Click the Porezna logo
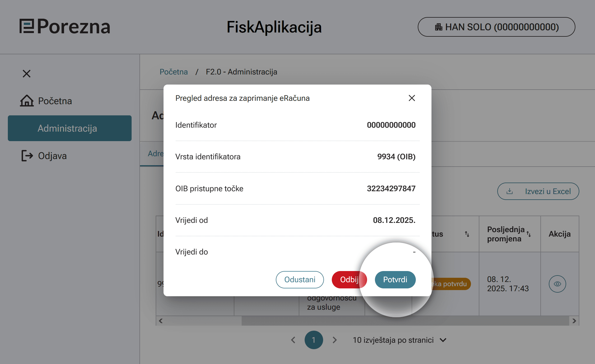This screenshot has height=364, width=595. pyautogui.click(x=65, y=27)
